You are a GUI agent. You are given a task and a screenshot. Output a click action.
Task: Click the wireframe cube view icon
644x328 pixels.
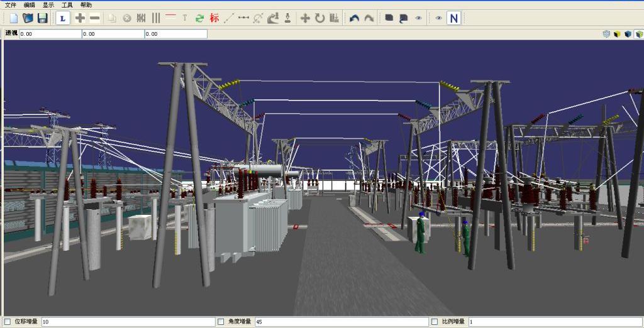pos(606,34)
